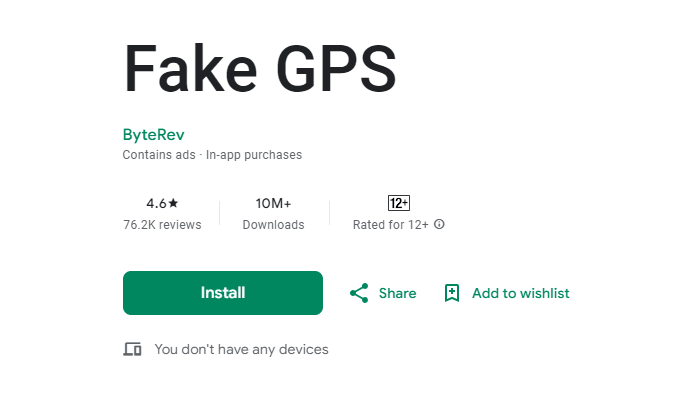This screenshot has width=678, height=409.
Task: Click the Share text label
Action: click(397, 293)
